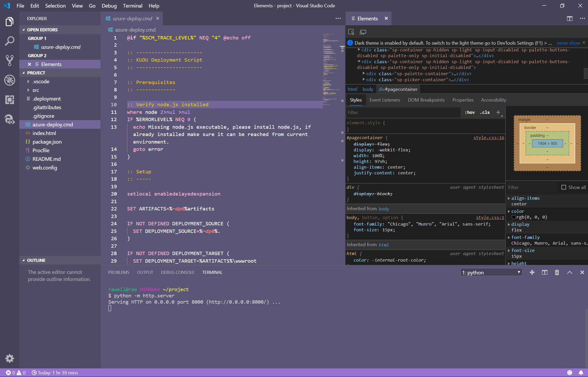Image resolution: width=588 pixels, height=377 pixels.
Task: Open the '1: python' terminal dropdown
Action: pyautogui.click(x=491, y=272)
